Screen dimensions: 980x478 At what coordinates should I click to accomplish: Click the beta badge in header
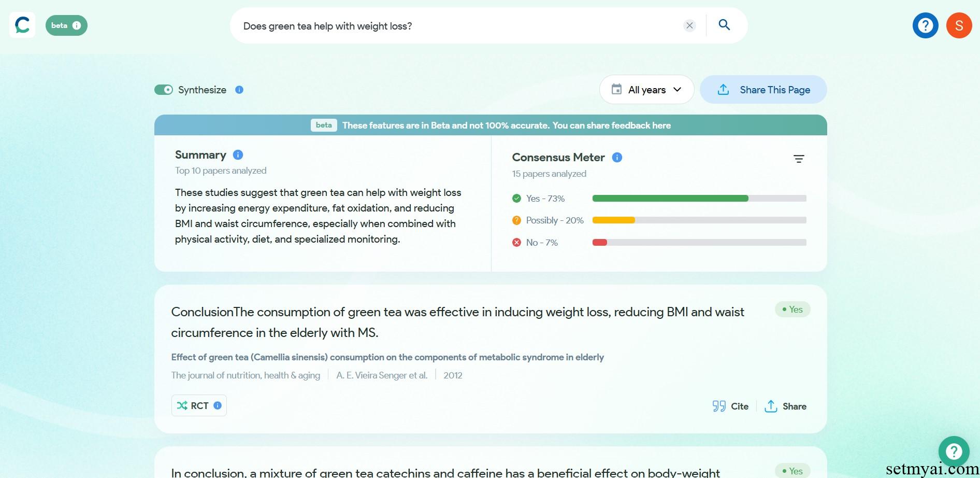(x=66, y=25)
